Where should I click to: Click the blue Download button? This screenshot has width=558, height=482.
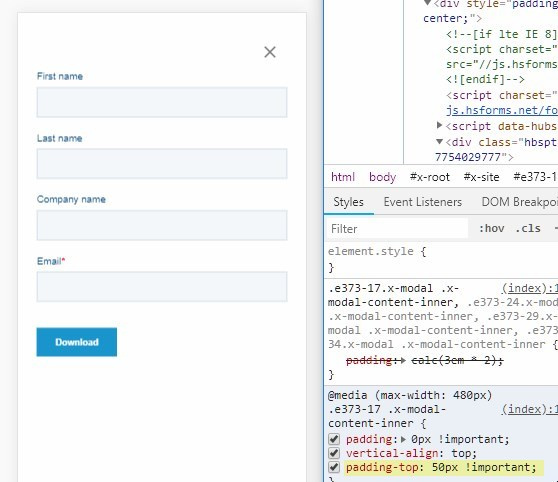tap(77, 342)
